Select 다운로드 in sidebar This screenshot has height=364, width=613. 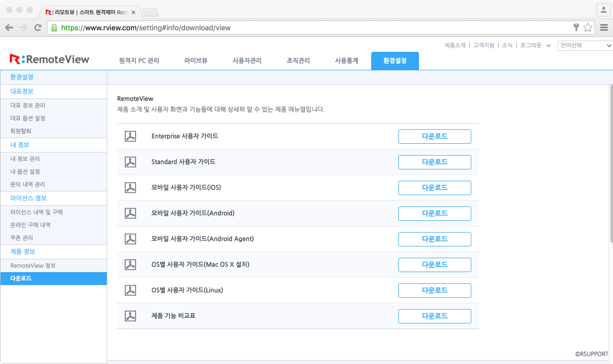point(53,278)
